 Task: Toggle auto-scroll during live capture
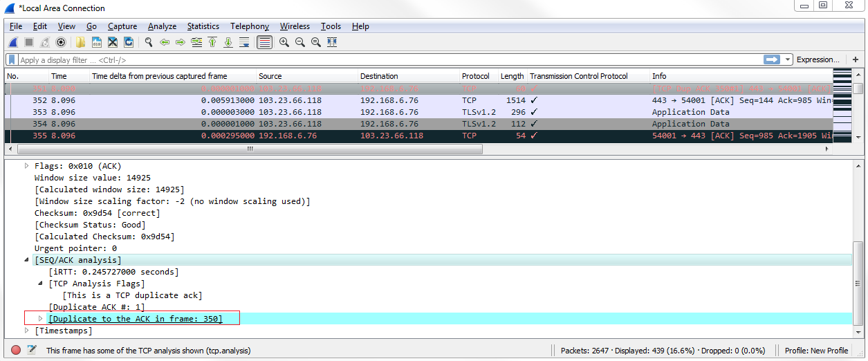point(244,42)
